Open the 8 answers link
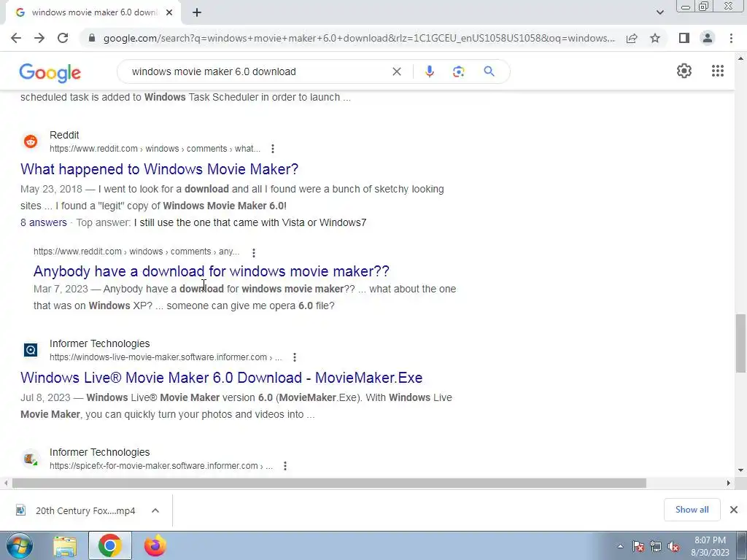Viewport: 747px width, 560px height. (43, 222)
